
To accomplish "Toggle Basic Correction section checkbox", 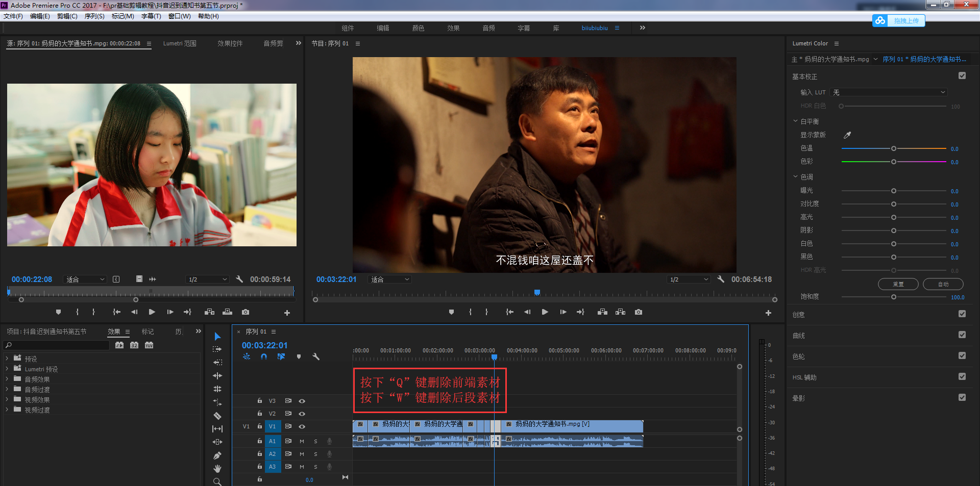I will [962, 76].
